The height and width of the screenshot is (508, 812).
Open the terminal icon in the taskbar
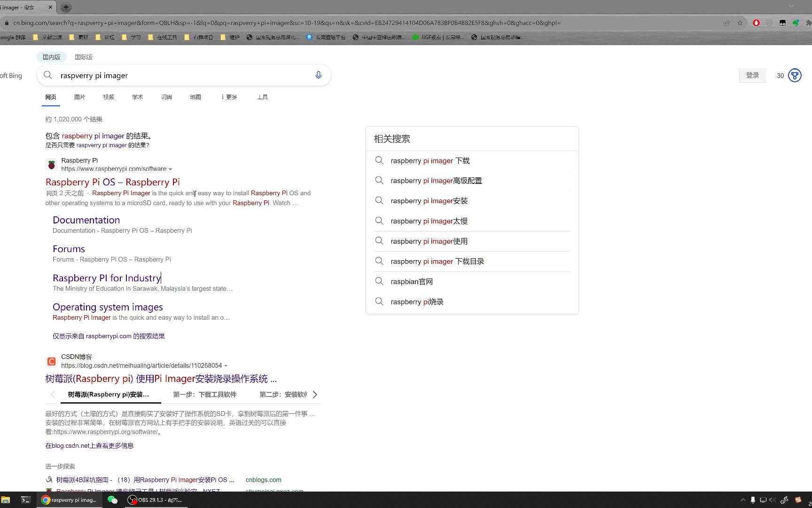coord(26,500)
